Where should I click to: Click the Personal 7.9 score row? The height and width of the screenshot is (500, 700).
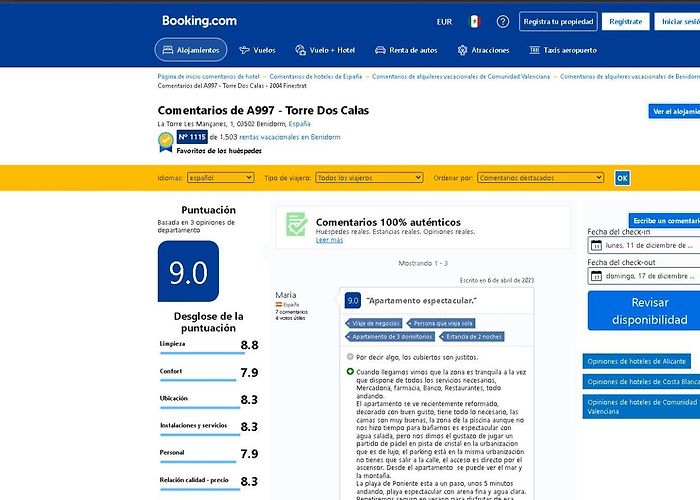pos(209,454)
